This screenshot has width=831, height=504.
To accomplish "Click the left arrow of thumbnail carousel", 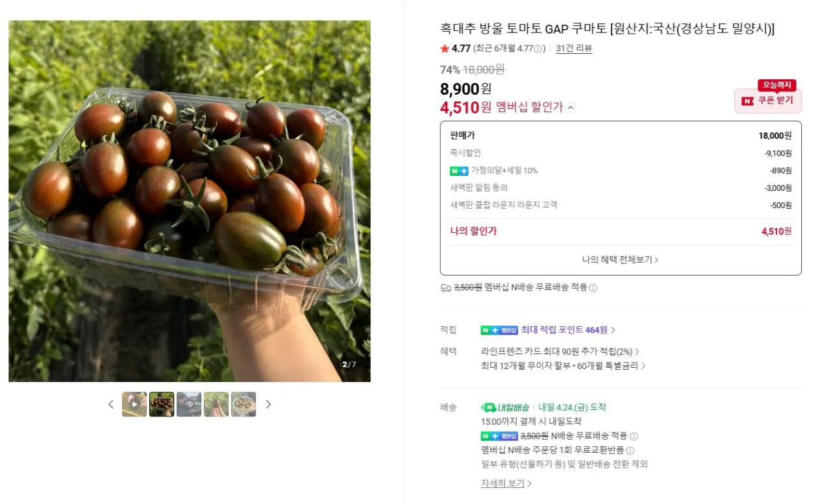I will 111,403.
